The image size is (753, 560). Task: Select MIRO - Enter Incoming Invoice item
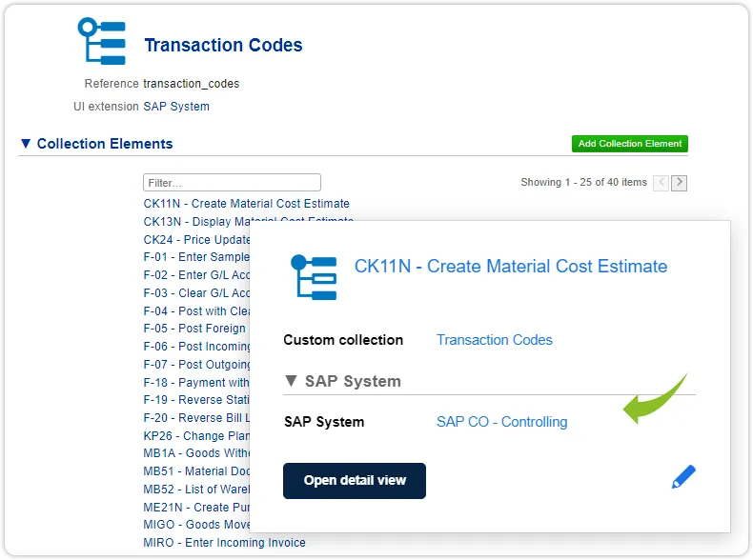224,543
